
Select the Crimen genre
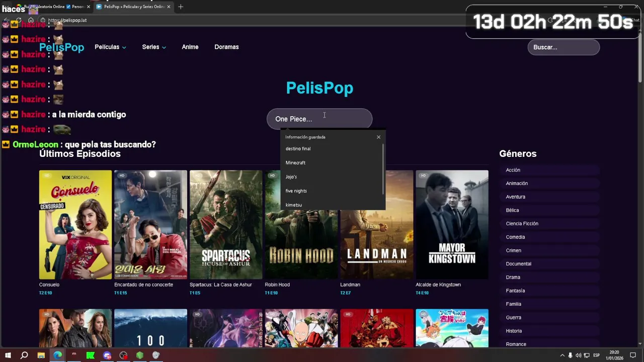click(549, 250)
